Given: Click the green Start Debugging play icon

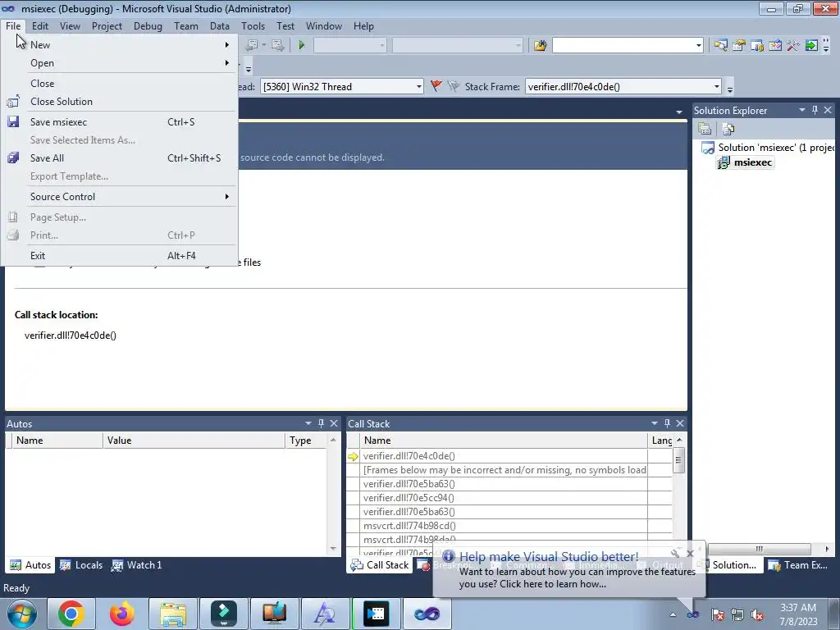Looking at the screenshot, I should coord(301,46).
